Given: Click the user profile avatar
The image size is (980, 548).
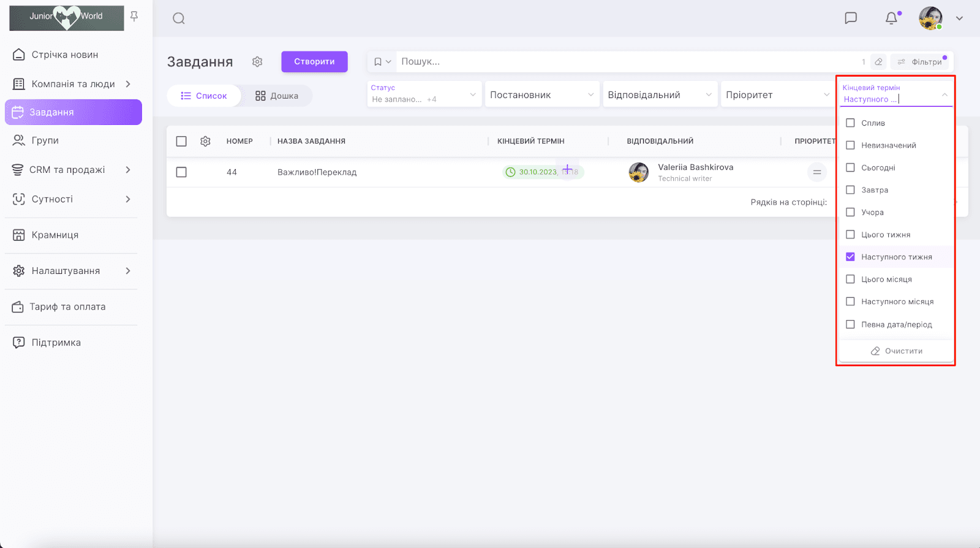Looking at the screenshot, I should pyautogui.click(x=930, y=18).
